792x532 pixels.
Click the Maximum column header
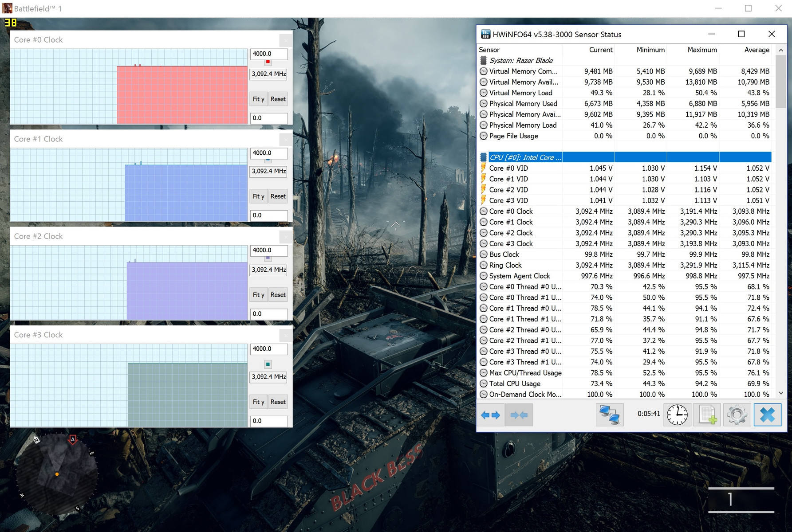pyautogui.click(x=693, y=50)
